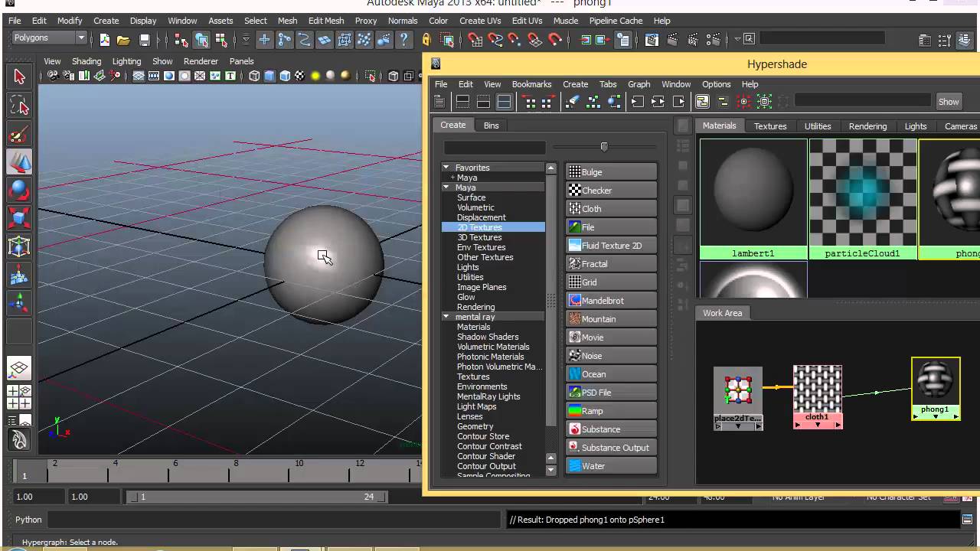980x551 pixels.
Task: Open the Edit Mesh menu
Action: (x=326, y=21)
